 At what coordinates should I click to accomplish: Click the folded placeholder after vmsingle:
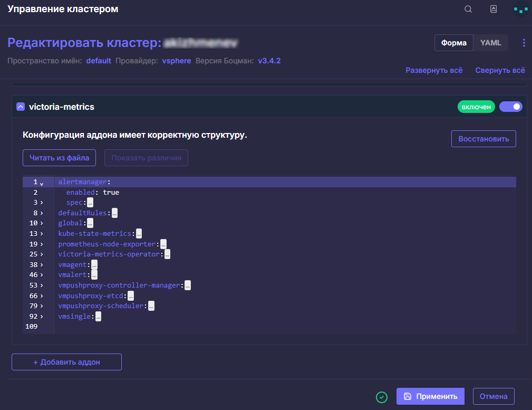pos(98,317)
